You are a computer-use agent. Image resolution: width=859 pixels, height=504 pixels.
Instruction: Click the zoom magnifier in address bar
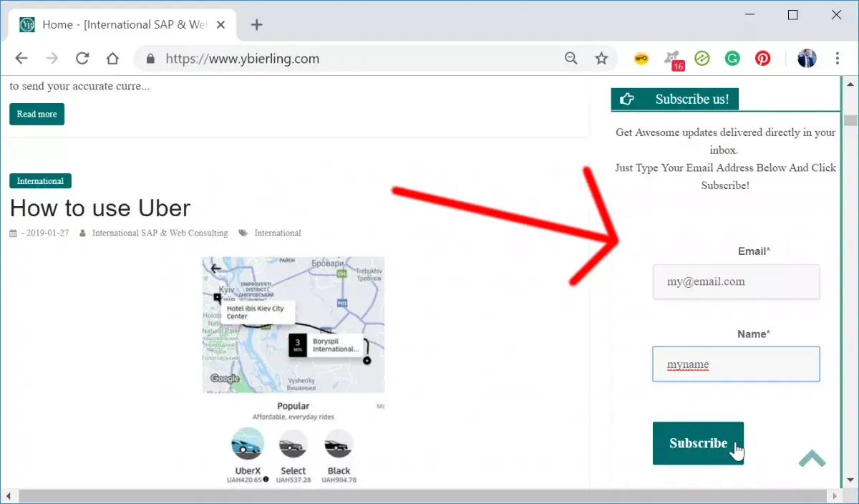click(x=571, y=59)
